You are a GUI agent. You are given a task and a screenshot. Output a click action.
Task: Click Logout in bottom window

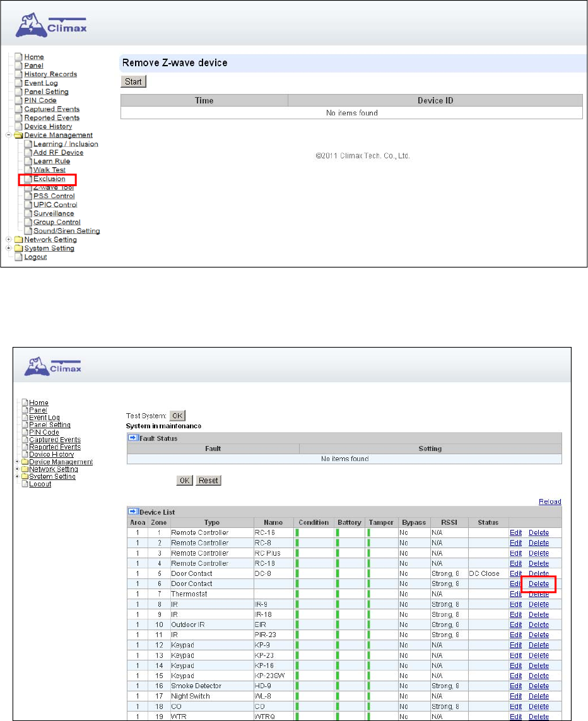pos(40,484)
